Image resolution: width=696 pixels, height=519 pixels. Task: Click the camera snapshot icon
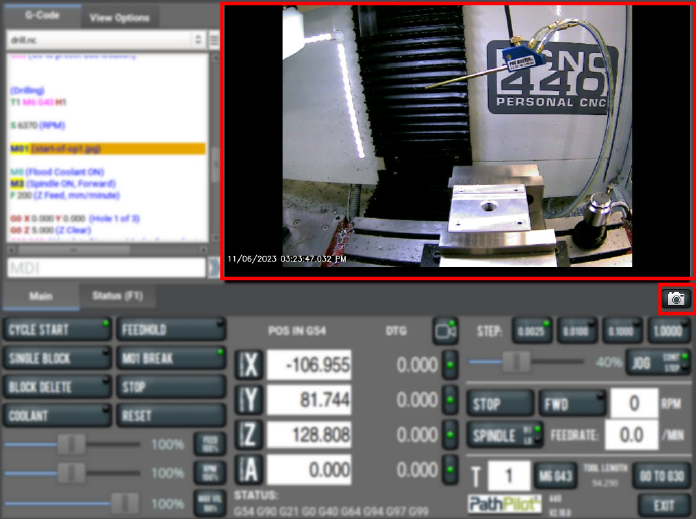(x=676, y=298)
